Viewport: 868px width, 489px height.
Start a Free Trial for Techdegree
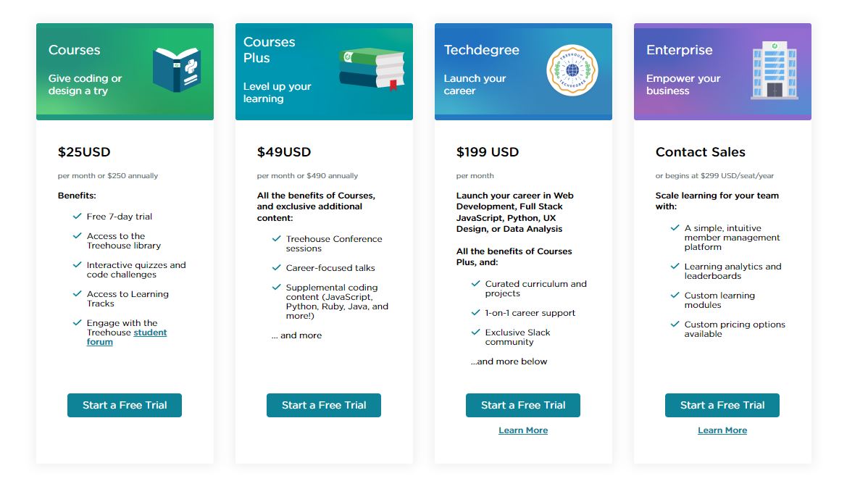click(523, 406)
